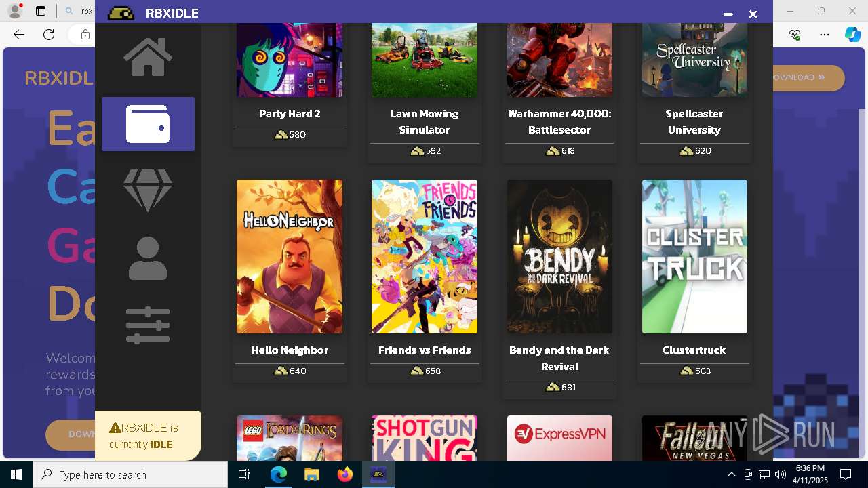This screenshot has width=868, height=488.
Task: Select the RBXIDLE app in the taskbar
Action: click(378, 474)
